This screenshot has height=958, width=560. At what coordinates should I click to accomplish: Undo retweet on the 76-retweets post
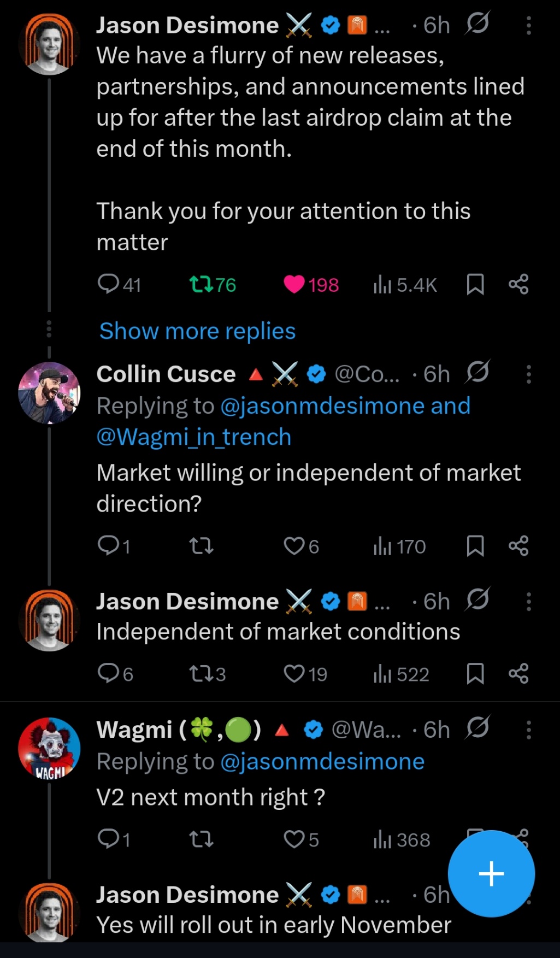point(201,284)
